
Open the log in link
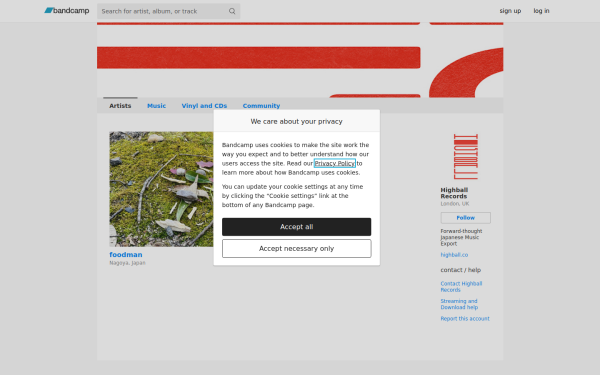[x=541, y=11]
